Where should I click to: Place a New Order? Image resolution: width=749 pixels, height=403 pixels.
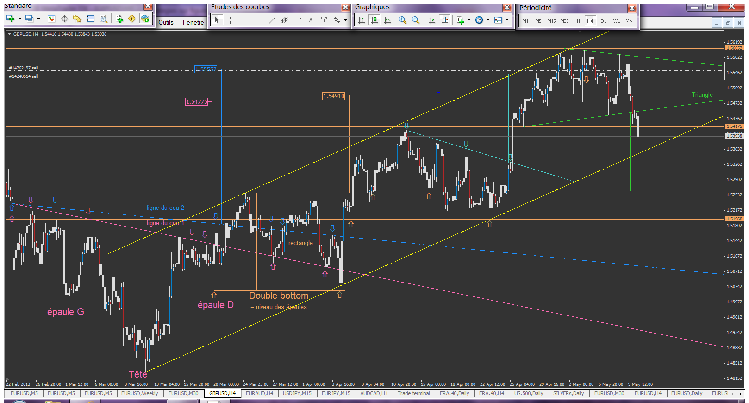pyautogui.click(x=119, y=19)
